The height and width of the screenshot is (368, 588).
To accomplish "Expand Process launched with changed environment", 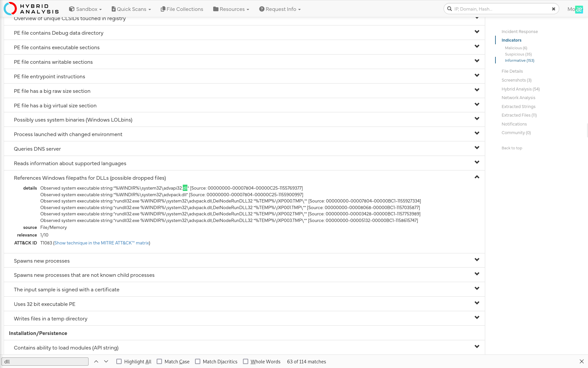I will coord(244,134).
